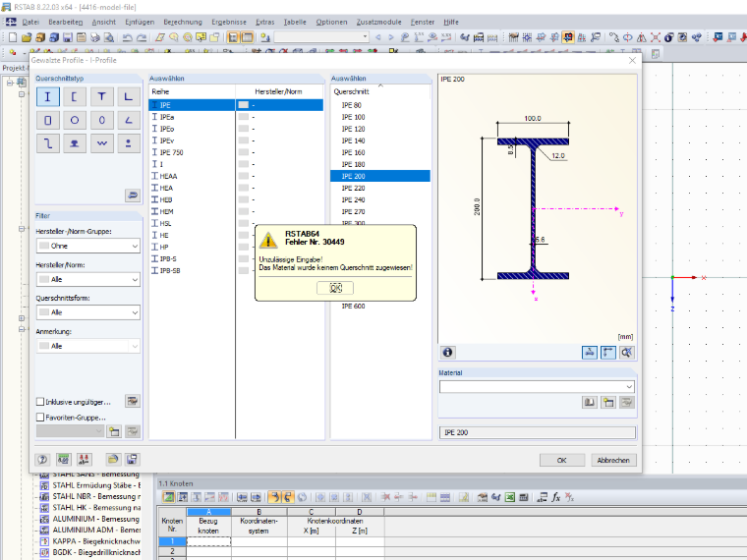
Task: Select 'KAPPA - Biegeknicknachweis' in project tree
Action: (96, 541)
